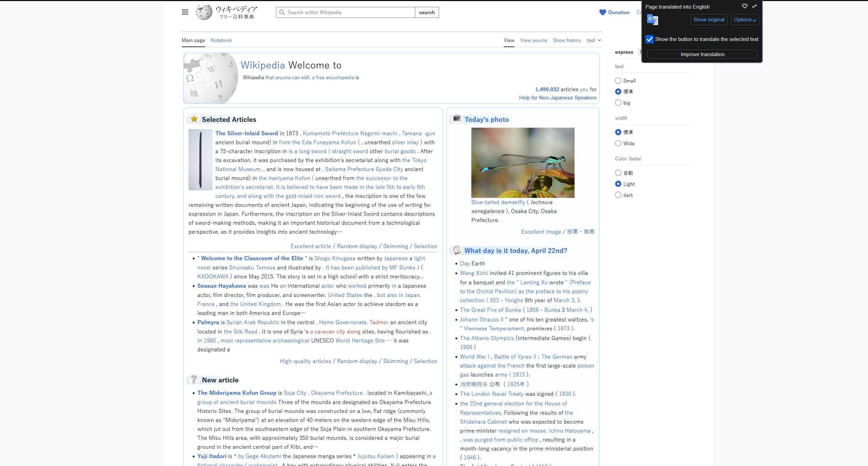
Task: Select the dark color radio button
Action: pyautogui.click(x=618, y=195)
